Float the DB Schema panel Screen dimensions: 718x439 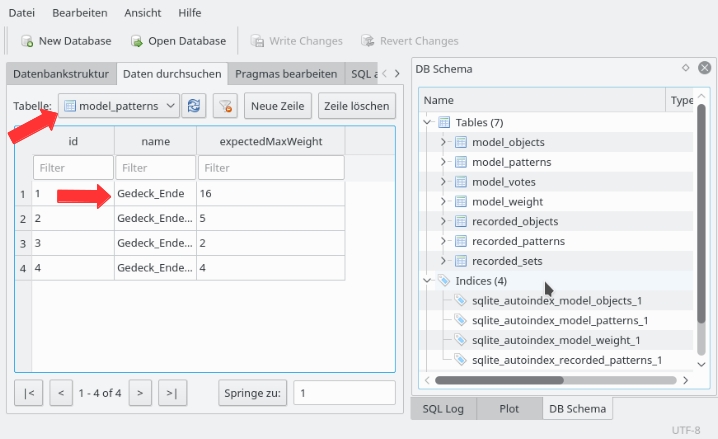coord(685,68)
